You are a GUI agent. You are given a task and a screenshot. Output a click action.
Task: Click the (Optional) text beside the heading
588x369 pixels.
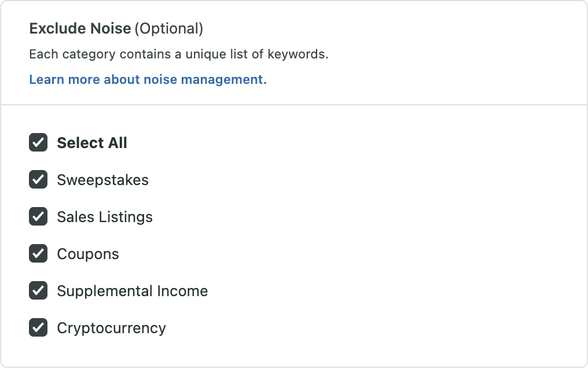pos(169,29)
